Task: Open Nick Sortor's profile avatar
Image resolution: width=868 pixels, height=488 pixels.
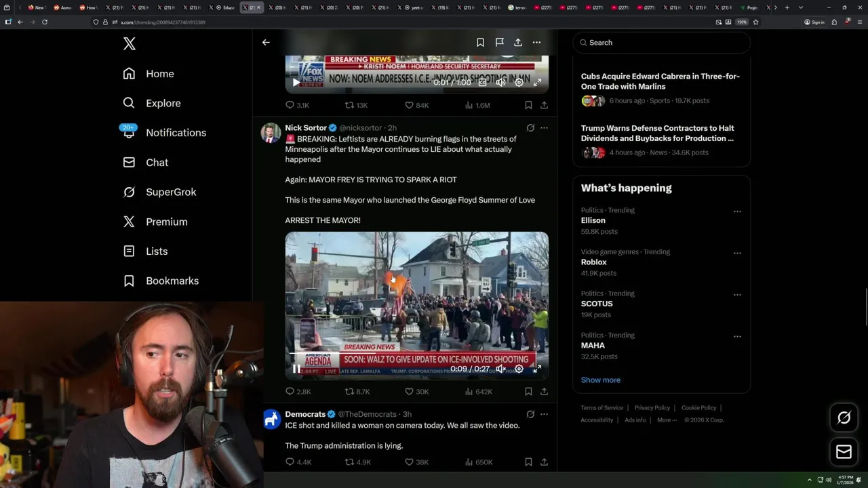Action: tap(271, 132)
